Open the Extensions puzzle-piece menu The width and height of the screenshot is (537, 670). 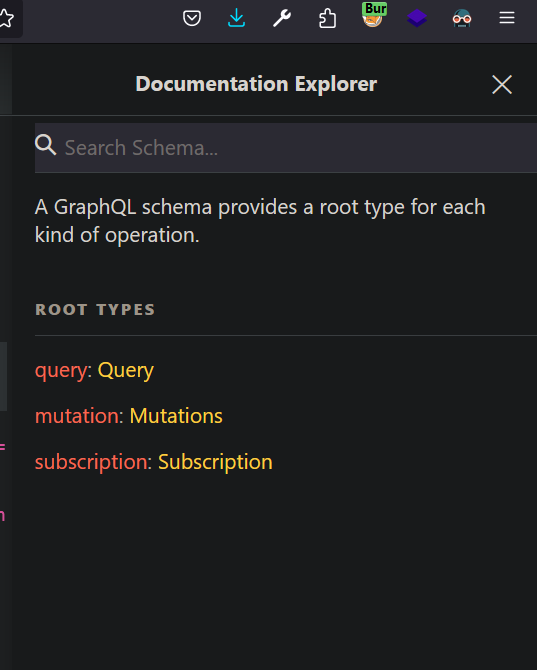click(327, 19)
